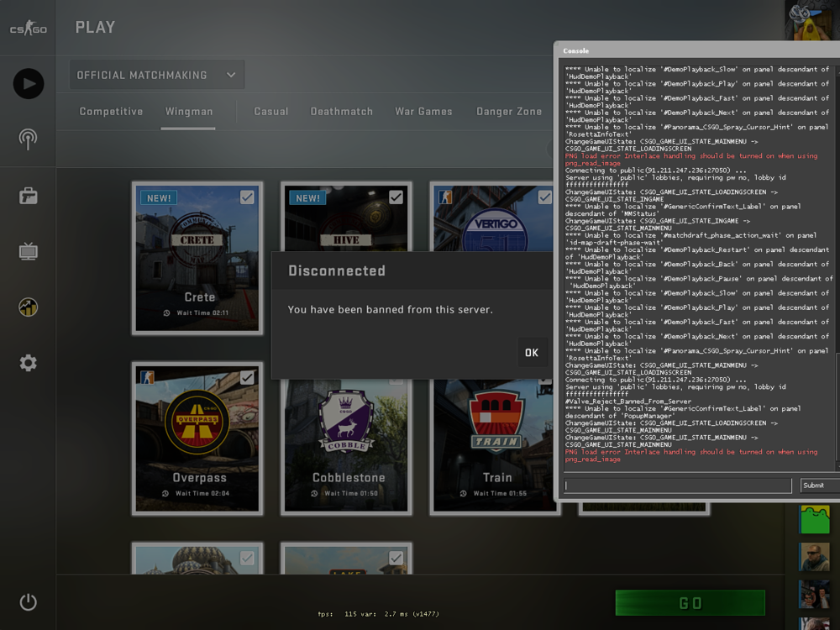840x630 pixels.
Task: Open the settings gear icon
Action: pos(28,363)
